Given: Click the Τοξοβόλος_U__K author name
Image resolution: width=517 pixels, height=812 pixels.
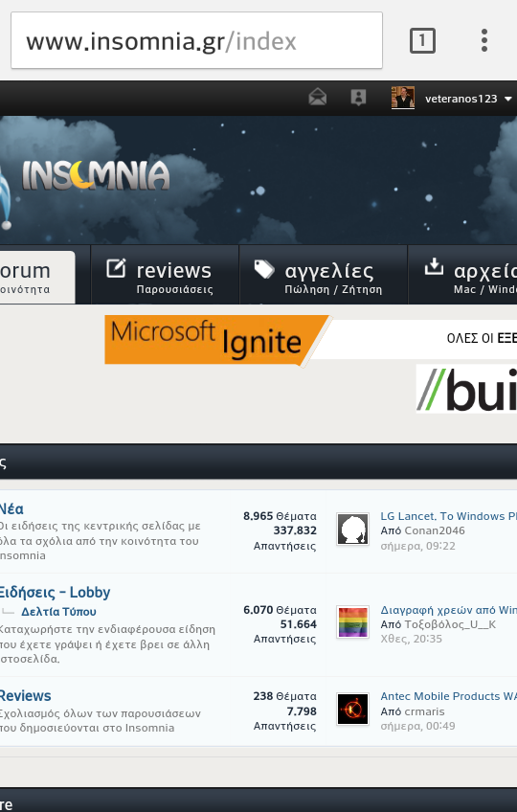Looking at the screenshot, I should point(450,624).
